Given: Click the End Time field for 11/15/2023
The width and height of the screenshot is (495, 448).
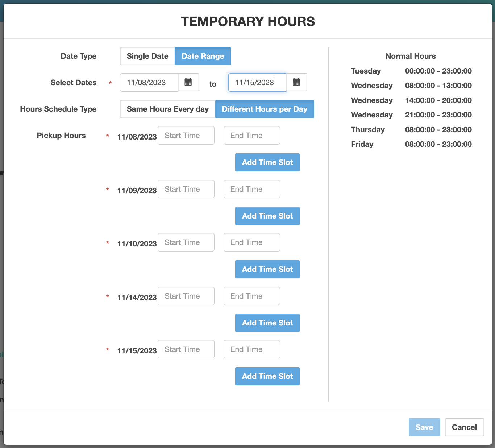Looking at the screenshot, I should coord(252,349).
